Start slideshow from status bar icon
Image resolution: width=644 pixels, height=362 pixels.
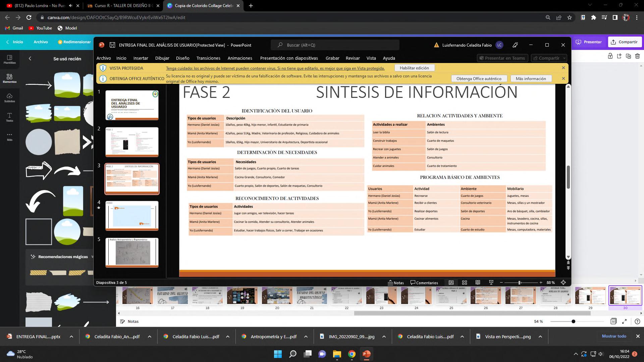pos(491,283)
